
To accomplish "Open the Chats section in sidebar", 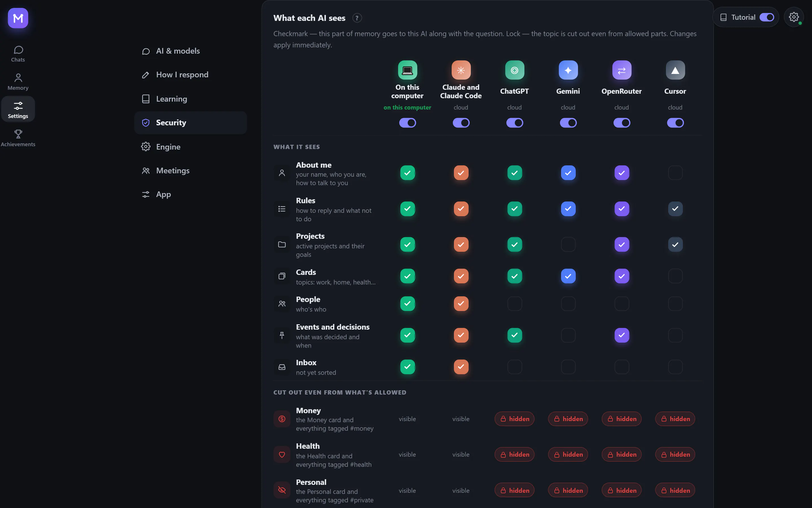I will pyautogui.click(x=18, y=54).
